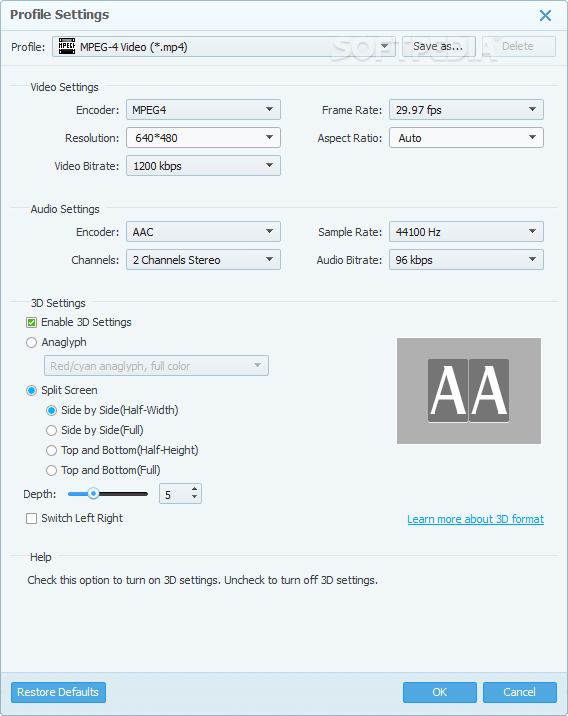Click the 3D AA preview thumbnail
568x716 pixels.
(469, 391)
